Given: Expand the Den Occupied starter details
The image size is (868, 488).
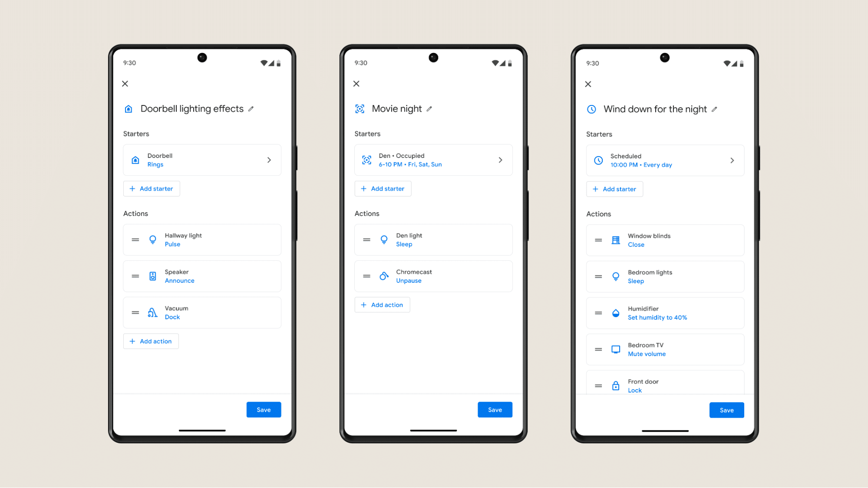Looking at the screenshot, I should (x=501, y=159).
